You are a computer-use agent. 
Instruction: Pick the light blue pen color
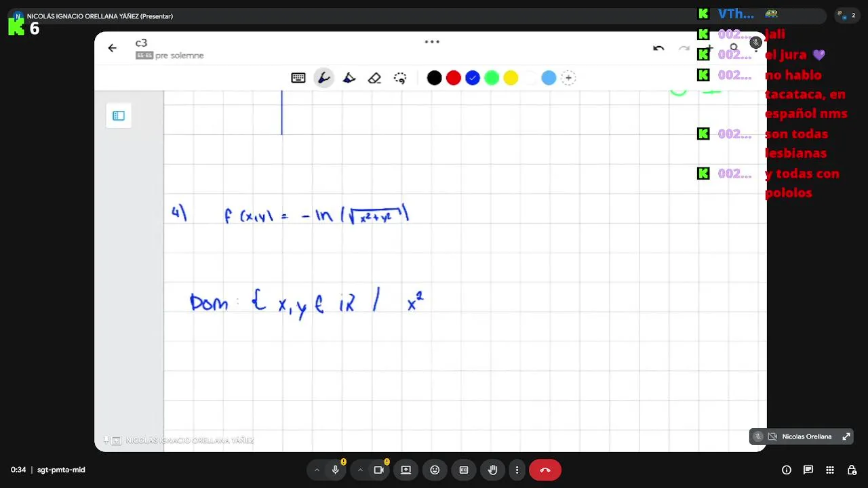(549, 78)
